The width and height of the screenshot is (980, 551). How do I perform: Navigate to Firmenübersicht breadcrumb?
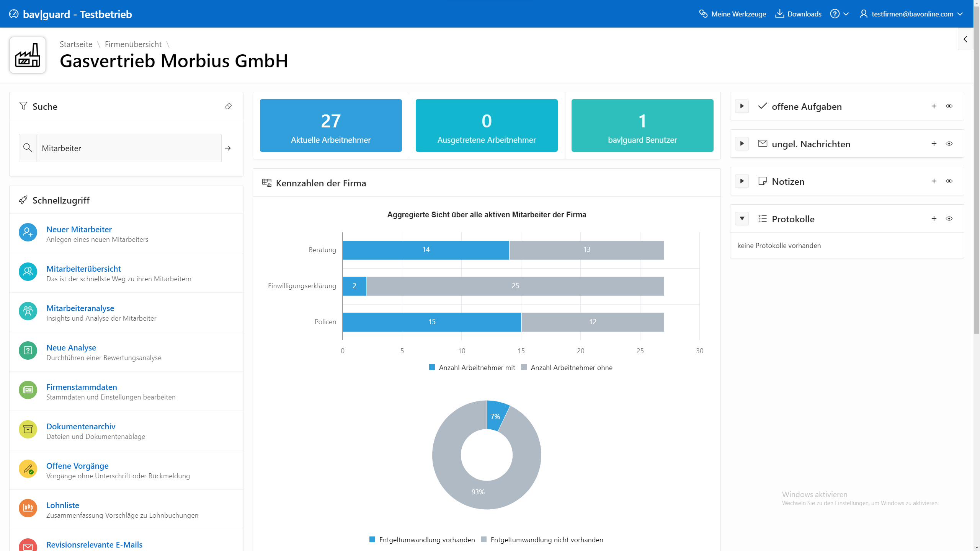[133, 44]
